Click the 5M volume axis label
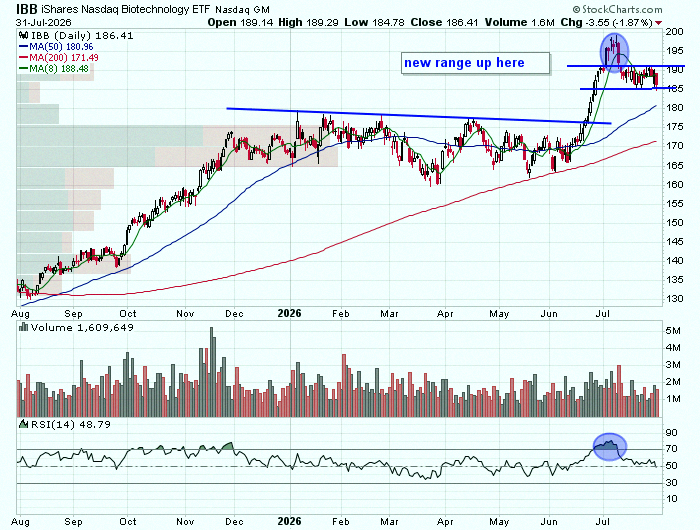The width and height of the screenshot is (700, 530). (673, 331)
